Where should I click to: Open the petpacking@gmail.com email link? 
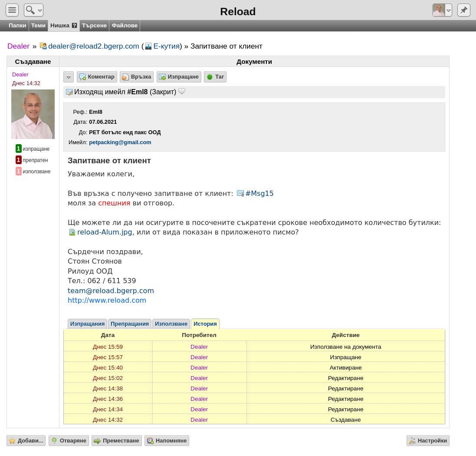point(120,142)
